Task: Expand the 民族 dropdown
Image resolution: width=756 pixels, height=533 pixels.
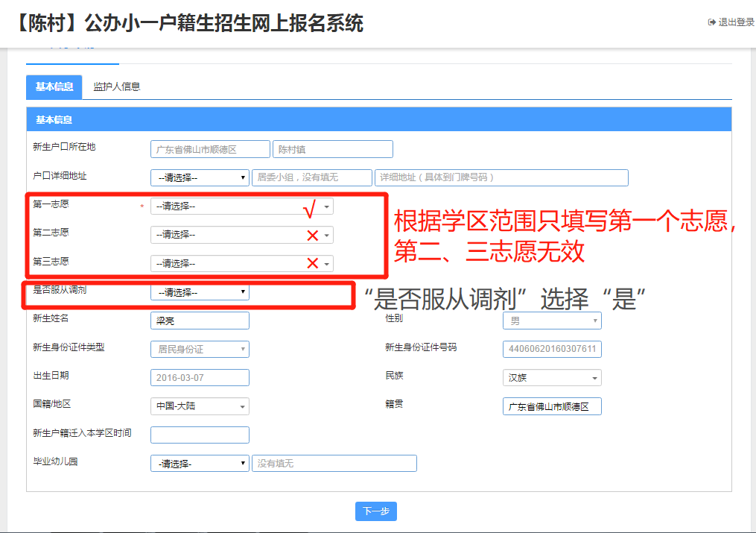Action: [x=551, y=377]
